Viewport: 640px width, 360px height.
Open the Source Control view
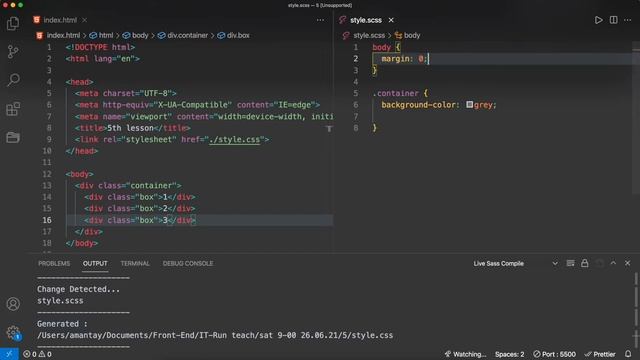tap(13, 51)
